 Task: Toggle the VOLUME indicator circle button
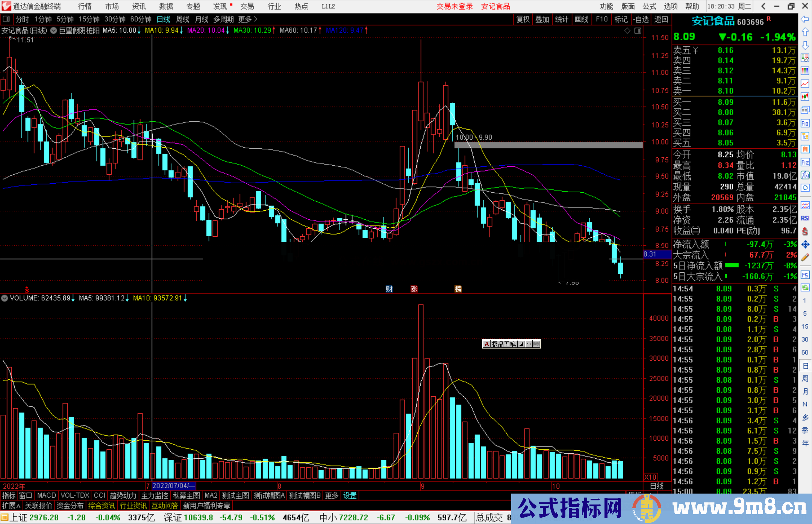5,298
